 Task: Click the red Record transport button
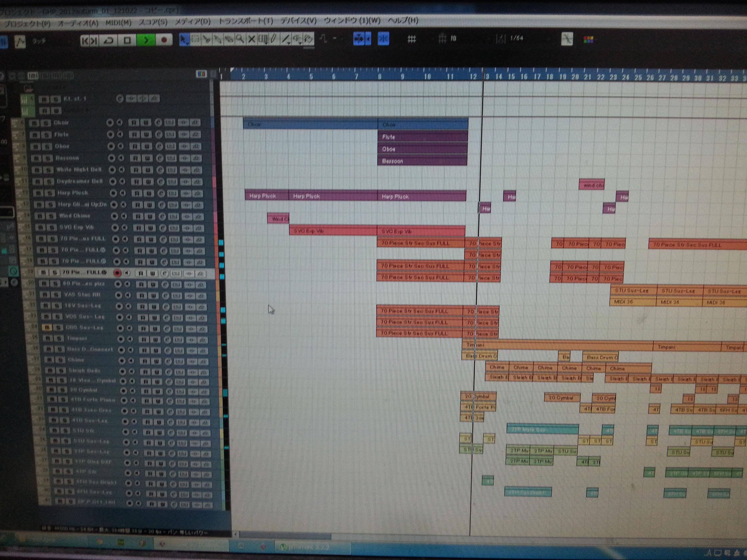point(164,40)
